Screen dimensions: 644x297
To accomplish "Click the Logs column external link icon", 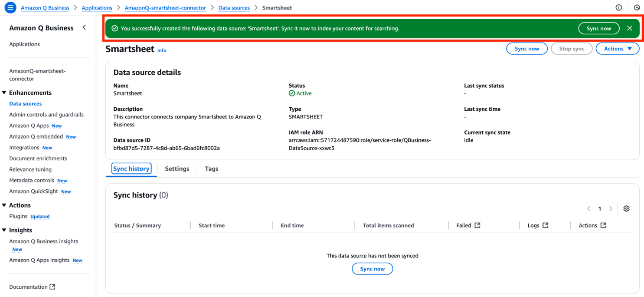I will [x=546, y=225].
